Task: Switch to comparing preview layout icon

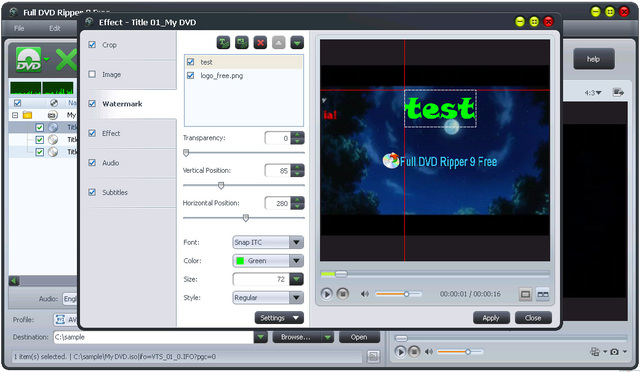Action: (x=542, y=294)
